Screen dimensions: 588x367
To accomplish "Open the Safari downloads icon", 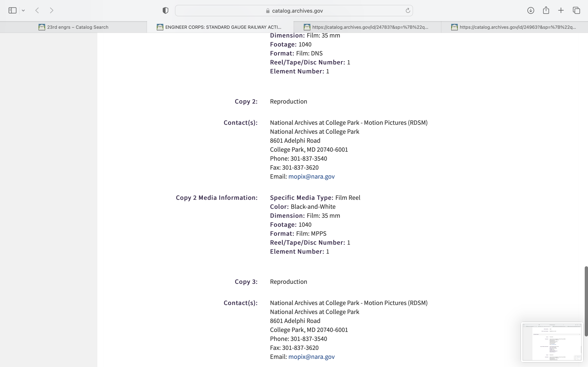I will (531, 10).
